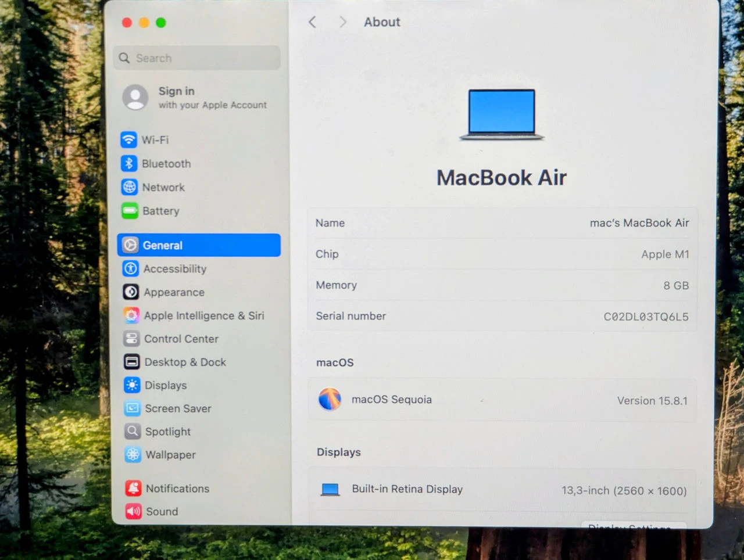Click the 13,3-inch (2560 × 1600) resolution text

click(624, 491)
